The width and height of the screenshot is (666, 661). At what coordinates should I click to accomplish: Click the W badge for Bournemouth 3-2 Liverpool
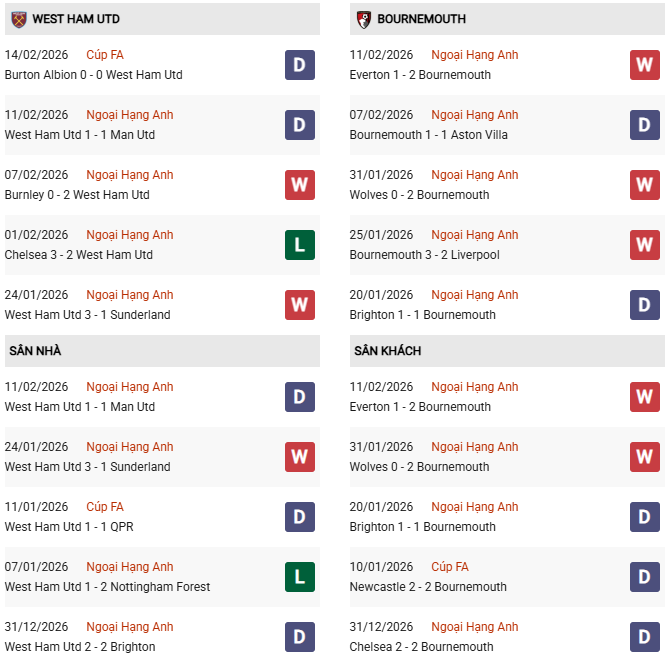coord(645,245)
